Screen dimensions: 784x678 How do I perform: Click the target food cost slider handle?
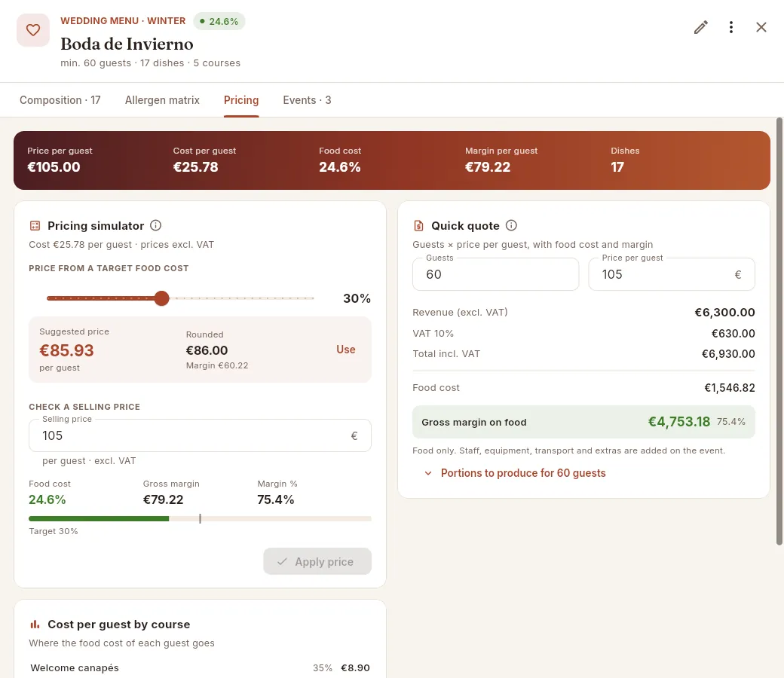tap(161, 298)
